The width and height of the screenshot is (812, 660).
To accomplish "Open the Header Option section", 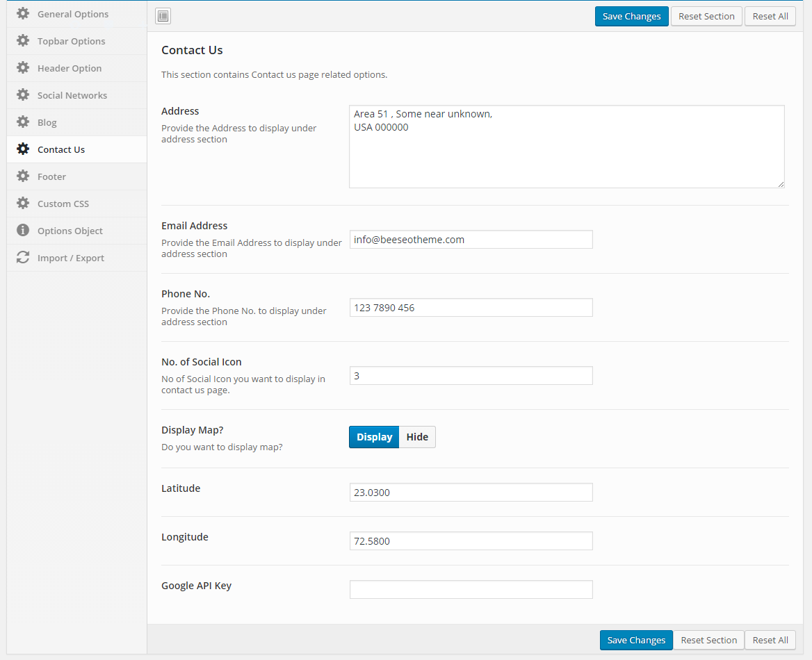I will pos(70,68).
